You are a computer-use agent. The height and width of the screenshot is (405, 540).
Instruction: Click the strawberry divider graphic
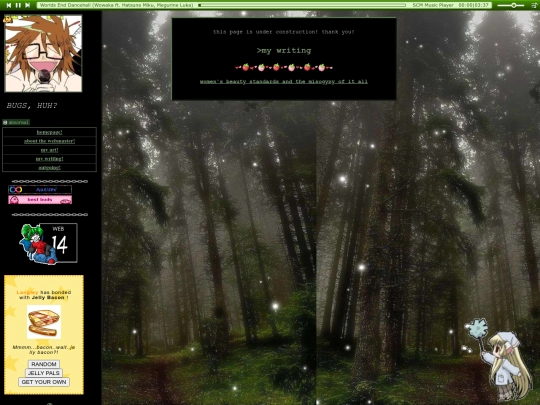pyautogui.click(x=284, y=67)
